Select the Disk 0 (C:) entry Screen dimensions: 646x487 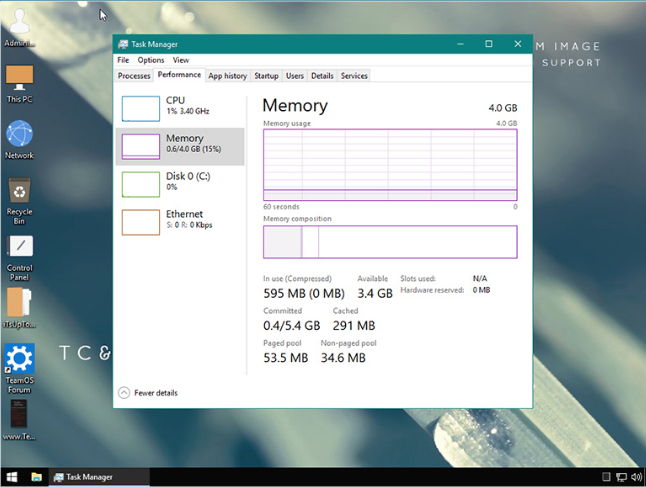point(180,184)
